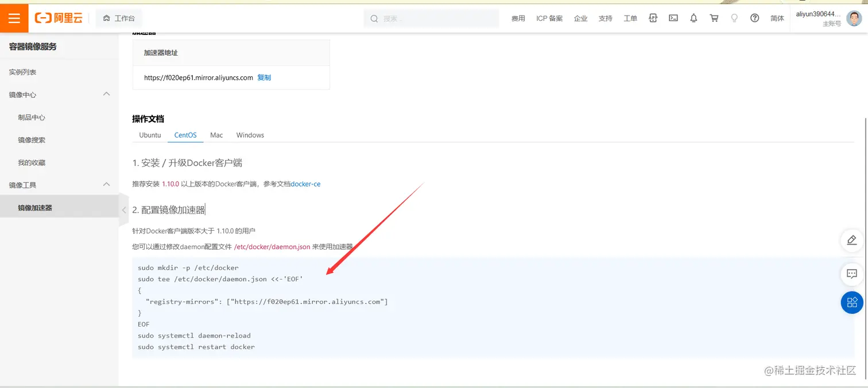Click the lightbulb icon
This screenshot has height=388, width=868.
point(734,18)
